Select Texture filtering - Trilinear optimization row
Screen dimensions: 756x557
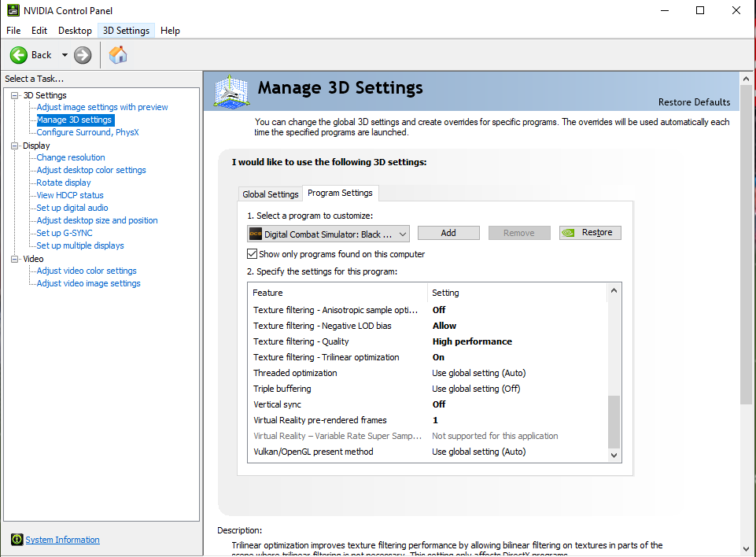[428, 357]
